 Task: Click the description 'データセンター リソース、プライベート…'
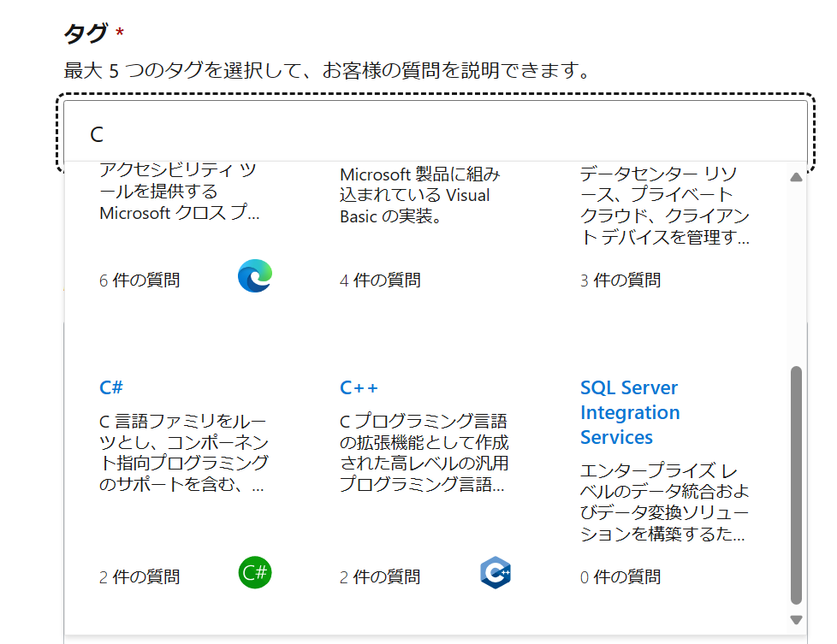pos(665,205)
